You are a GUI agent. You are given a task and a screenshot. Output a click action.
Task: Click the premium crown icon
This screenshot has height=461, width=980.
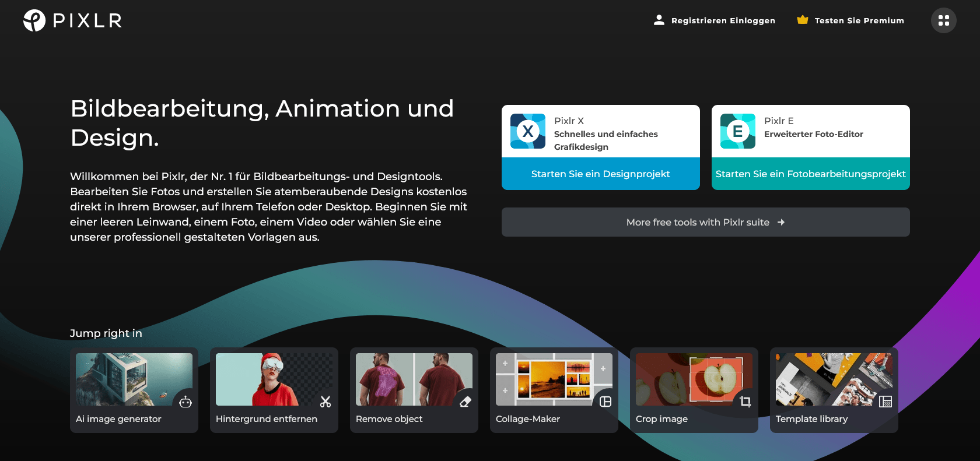pos(803,20)
